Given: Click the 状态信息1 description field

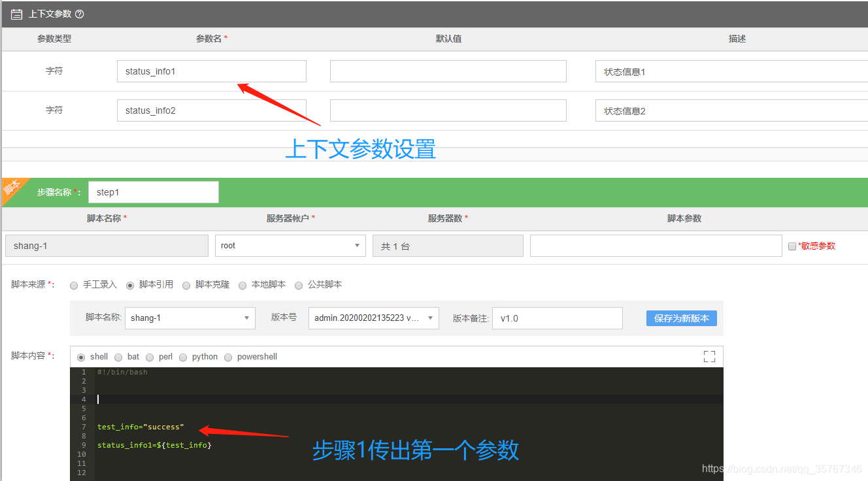Looking at the screenshot, I should click(x=731, y=71).
